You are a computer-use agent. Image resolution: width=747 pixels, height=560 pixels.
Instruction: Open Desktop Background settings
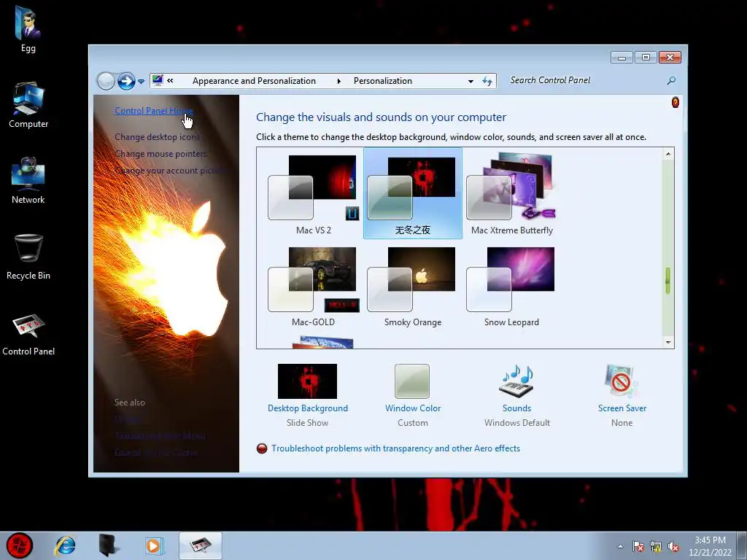coord(307,381)
